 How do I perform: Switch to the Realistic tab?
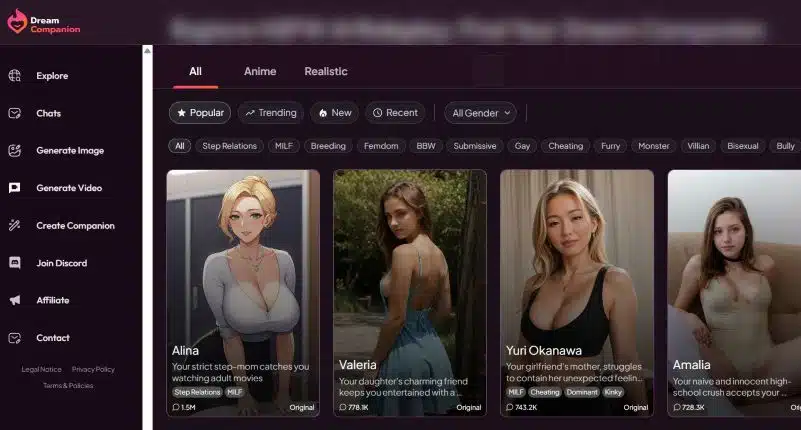pyautogui.click(x=326, y=71)
